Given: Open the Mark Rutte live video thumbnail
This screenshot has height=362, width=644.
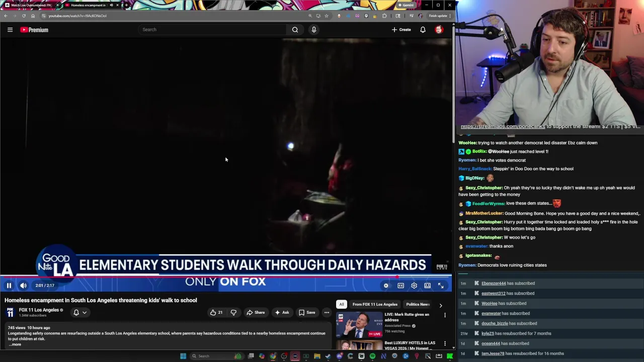Looking at the screenshot, I should click(x=360, y=325).
